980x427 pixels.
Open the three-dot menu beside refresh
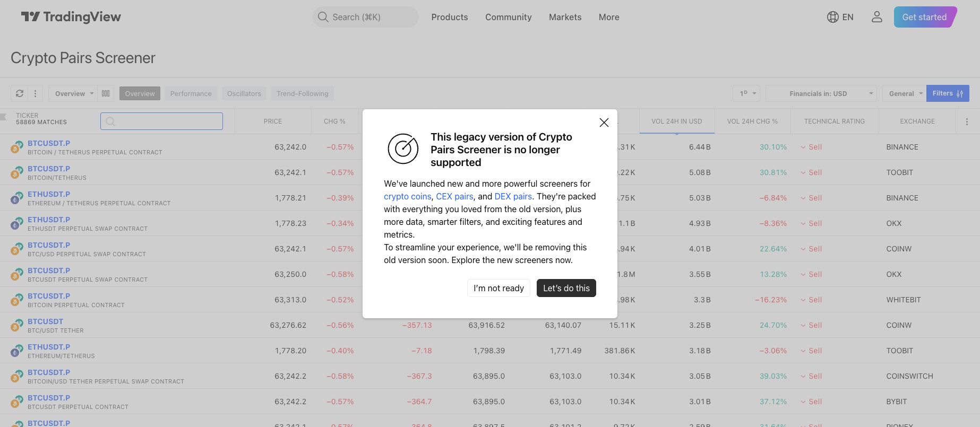click(x=35, y=93)
